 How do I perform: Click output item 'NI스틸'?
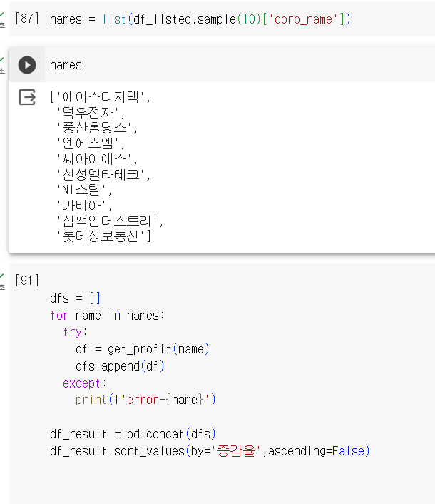point(81,190)
